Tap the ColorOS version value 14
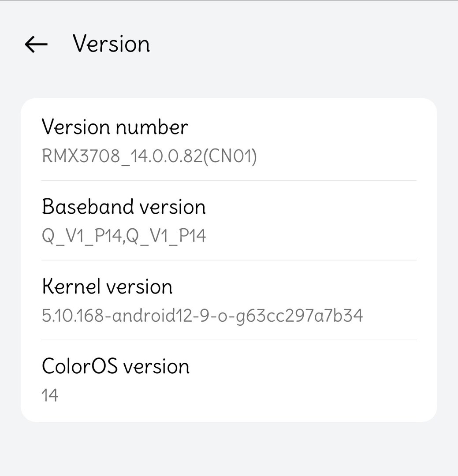 pos(50,395)
